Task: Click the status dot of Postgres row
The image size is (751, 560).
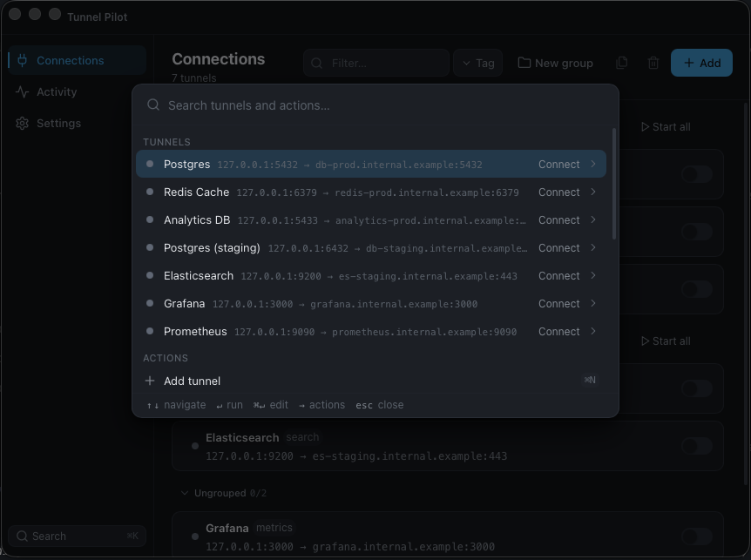Action: (150, 164)
